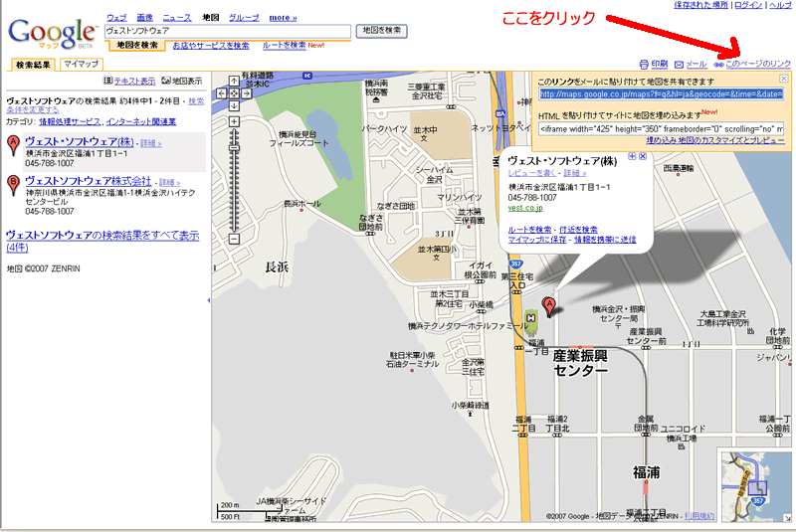Click the route 357 shield on map
Viewport: 796px width, 532px height.
(515, 264)
